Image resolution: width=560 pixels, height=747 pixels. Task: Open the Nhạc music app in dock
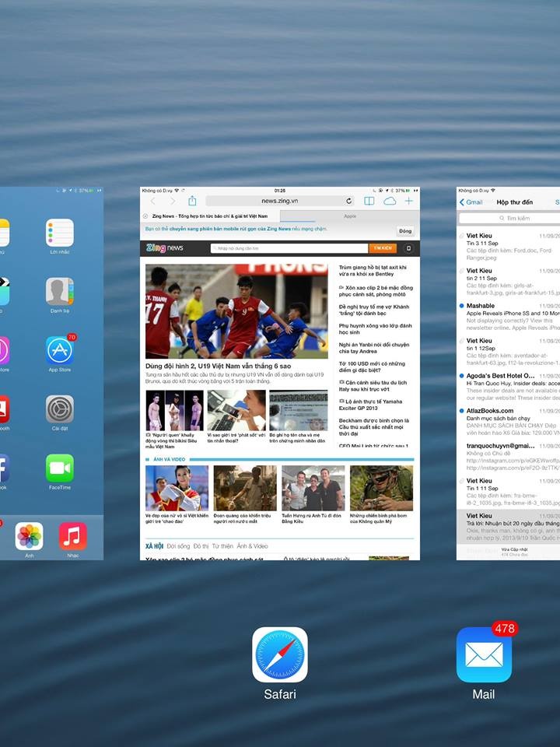[x=72, y=536]
